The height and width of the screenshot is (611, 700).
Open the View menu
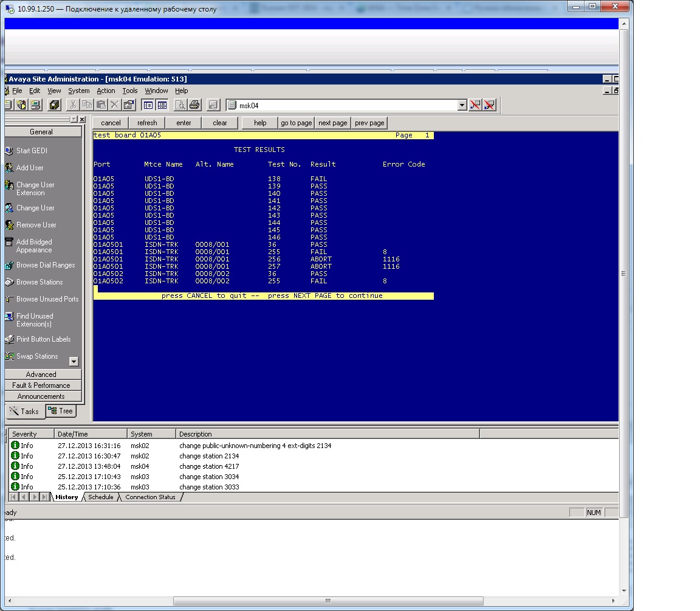coord(54,91)
